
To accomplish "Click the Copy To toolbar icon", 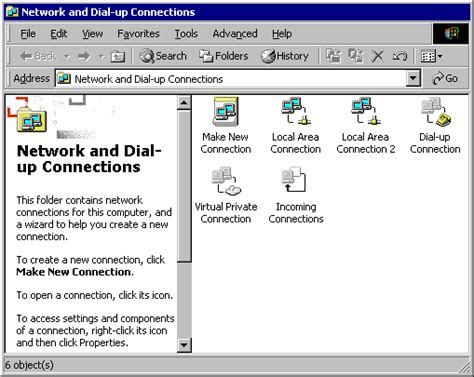I will (356, 56).
